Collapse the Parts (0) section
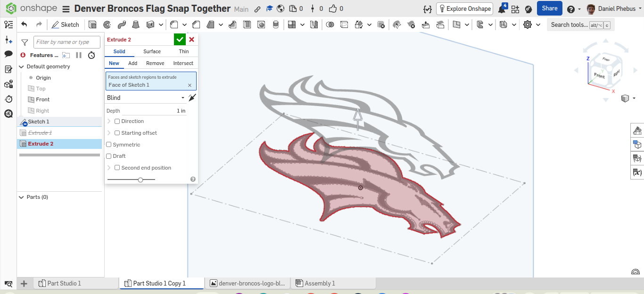 tap(21, 197)
